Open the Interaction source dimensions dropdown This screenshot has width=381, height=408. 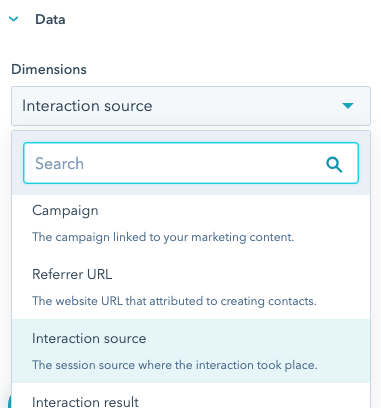(191, 106)
